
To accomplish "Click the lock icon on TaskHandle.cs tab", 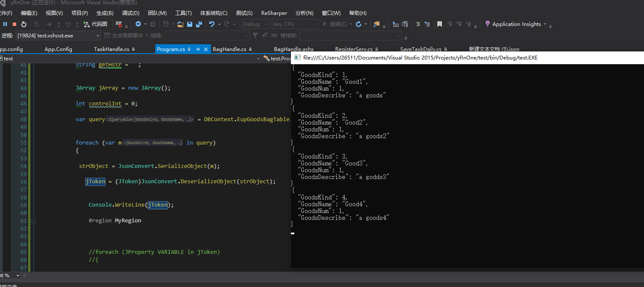I will pyautogui.click(x=133, y=49).
